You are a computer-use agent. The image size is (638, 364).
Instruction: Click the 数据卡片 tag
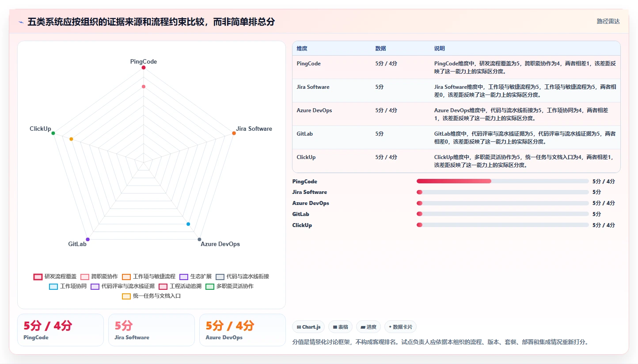[x=400, y=327]
